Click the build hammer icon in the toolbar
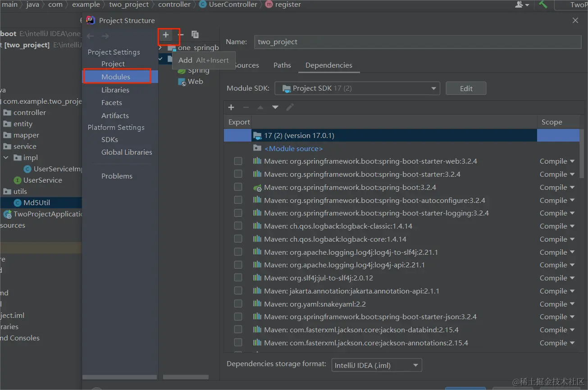 tap(543, 5)
